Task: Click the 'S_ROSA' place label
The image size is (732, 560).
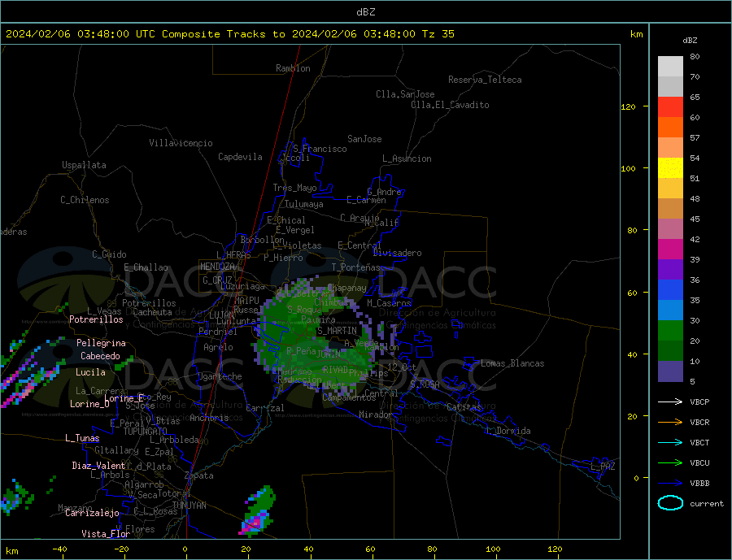Action: [425, 384]
